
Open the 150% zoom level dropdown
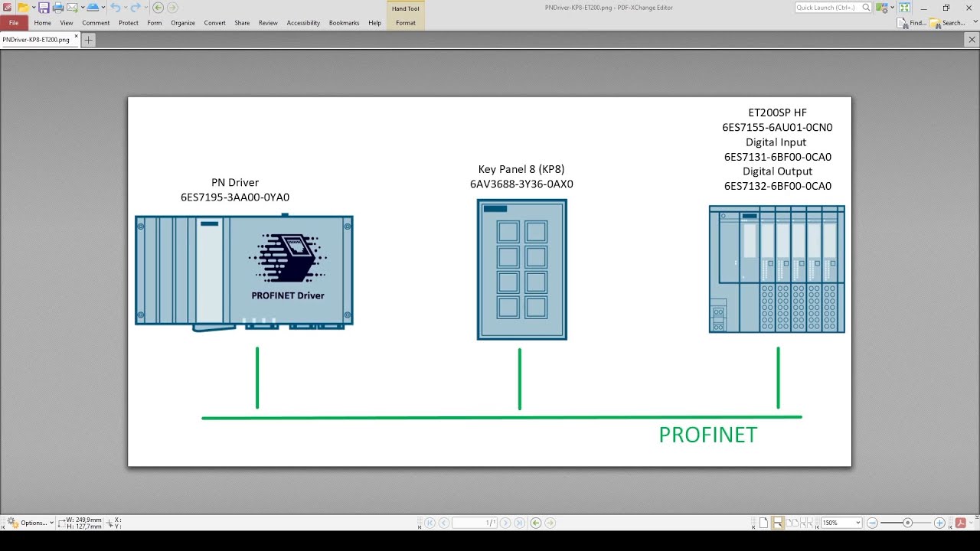(857, 523)
